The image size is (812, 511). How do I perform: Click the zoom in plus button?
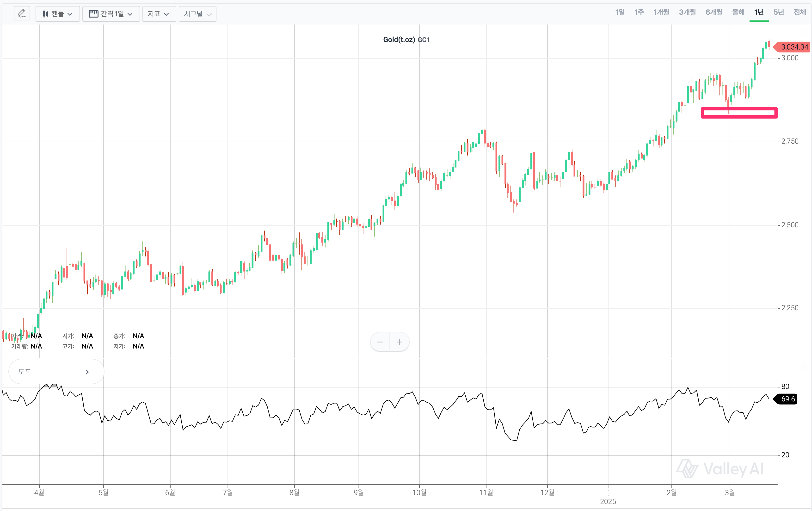pyautogui.click(x=400, y=342)
